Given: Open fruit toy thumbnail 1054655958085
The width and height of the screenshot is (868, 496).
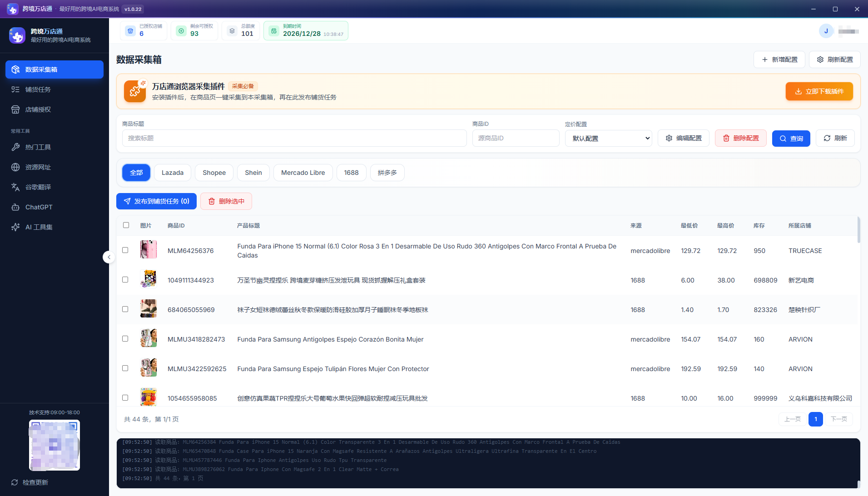Looking at the screenshot, I should (149, 397).
